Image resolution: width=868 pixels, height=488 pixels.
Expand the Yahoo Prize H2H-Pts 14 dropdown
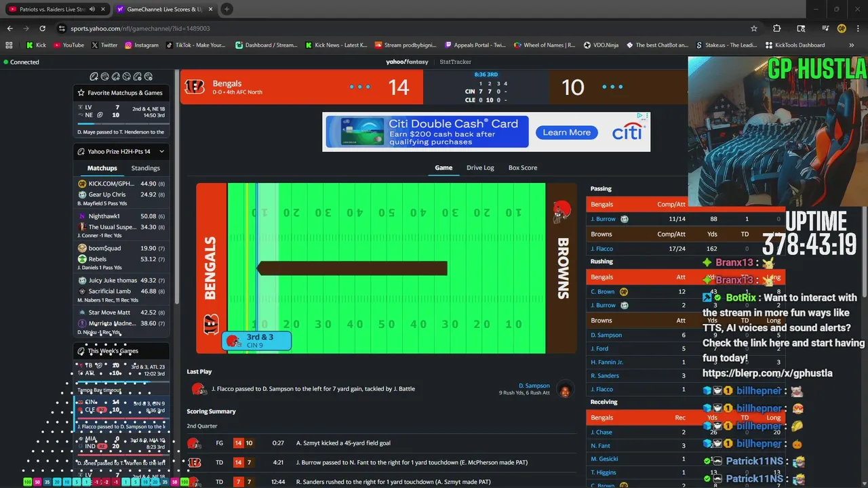[x=161, y=151]
